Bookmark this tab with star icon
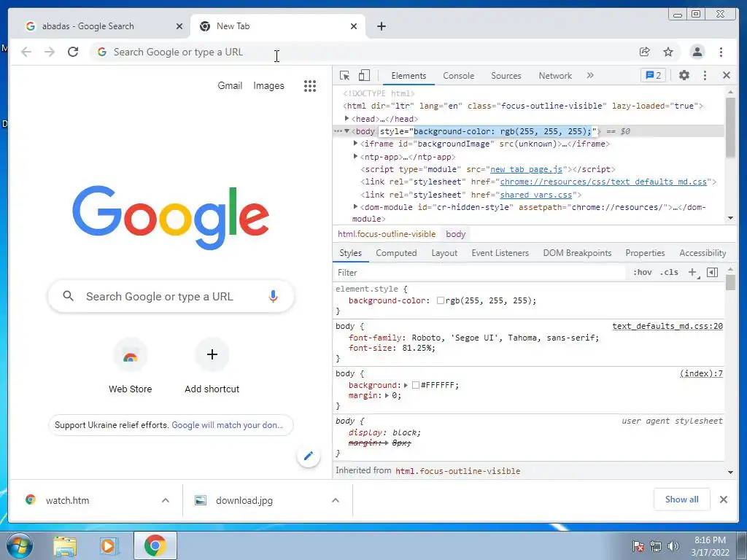747x560 pixels. point(668,52)
